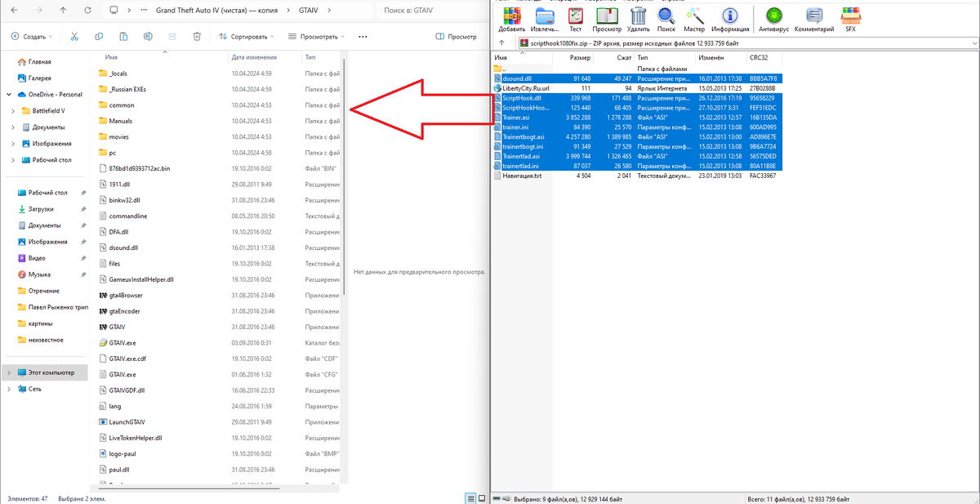Screen dimensions: 980x504
Task: Switch Explorer to details view icon
Action: (470, 497)
